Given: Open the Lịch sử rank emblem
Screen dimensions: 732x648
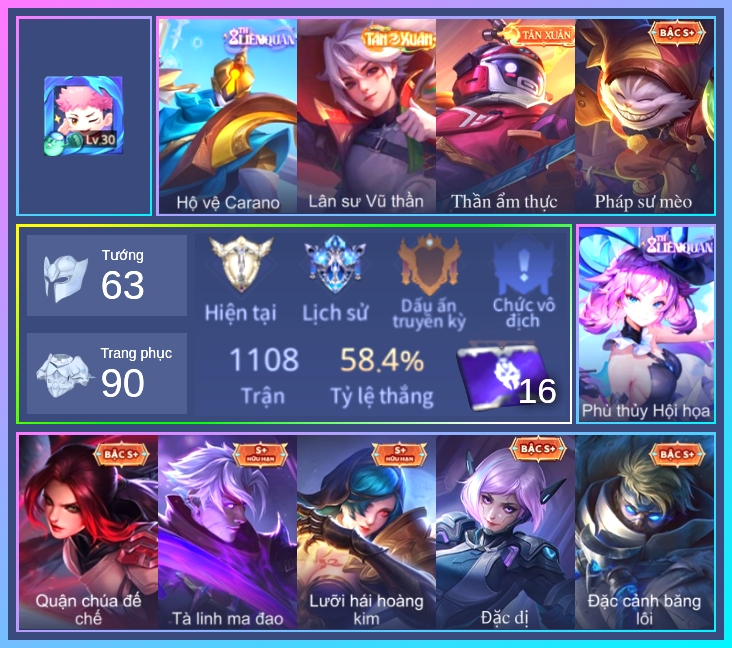Looking at the screenshot, I should pyautogui.click(x=335, y=264).
